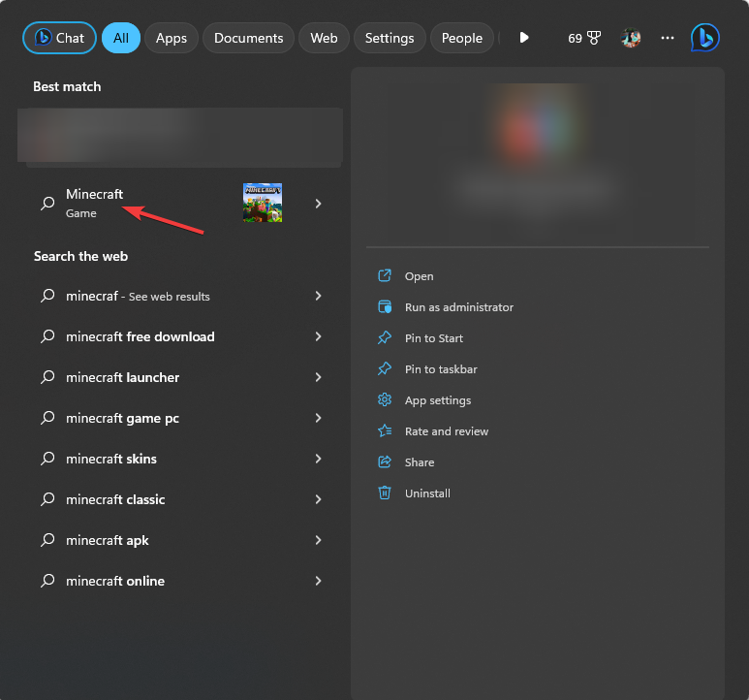The image size is (749, 700).
Task: Open App settings action
Action: click(438, 400)
